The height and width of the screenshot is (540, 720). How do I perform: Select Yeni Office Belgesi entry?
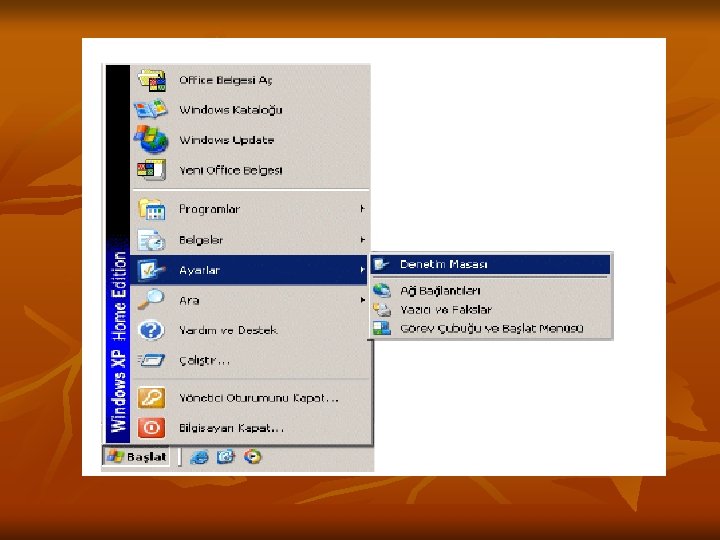pyautogui.click(x=251, y=170)
